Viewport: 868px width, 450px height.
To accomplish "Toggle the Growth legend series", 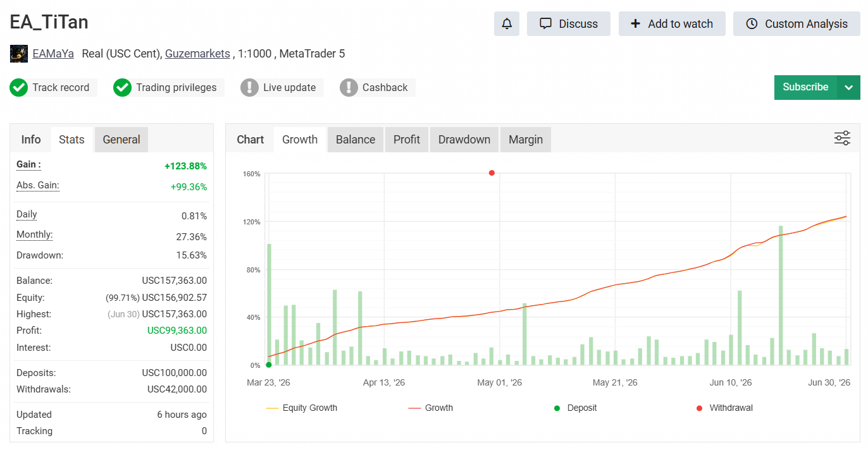I will 431,408.
